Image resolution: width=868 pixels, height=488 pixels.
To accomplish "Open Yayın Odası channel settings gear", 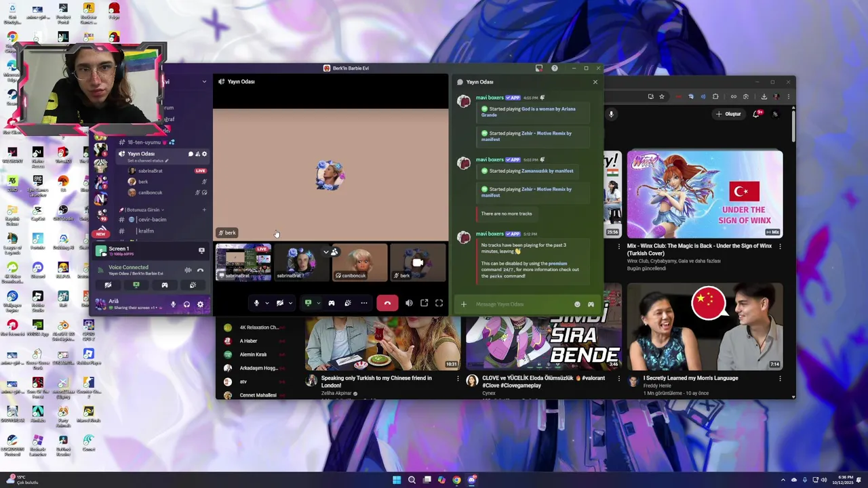I will pos(204,154).
